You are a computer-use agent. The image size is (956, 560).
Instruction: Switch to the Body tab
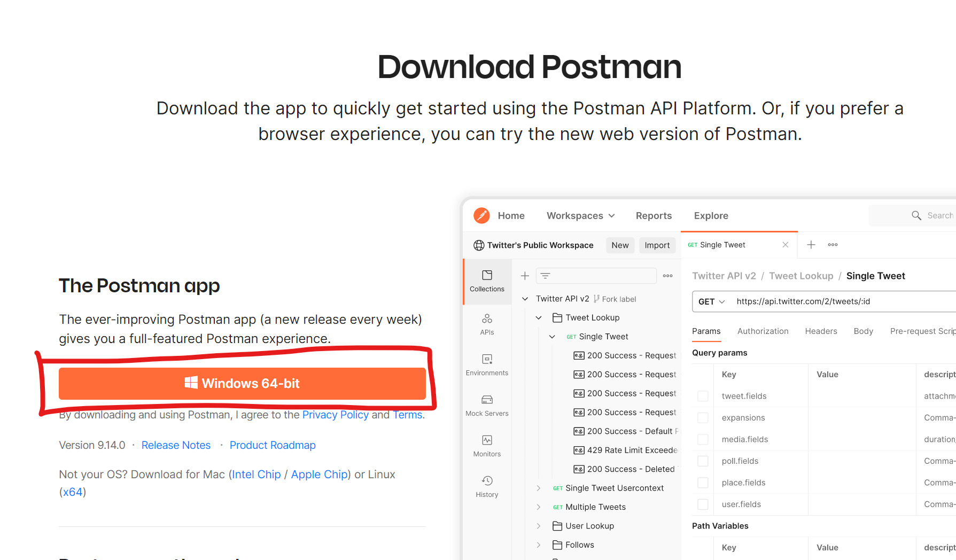tap(863, 331)
